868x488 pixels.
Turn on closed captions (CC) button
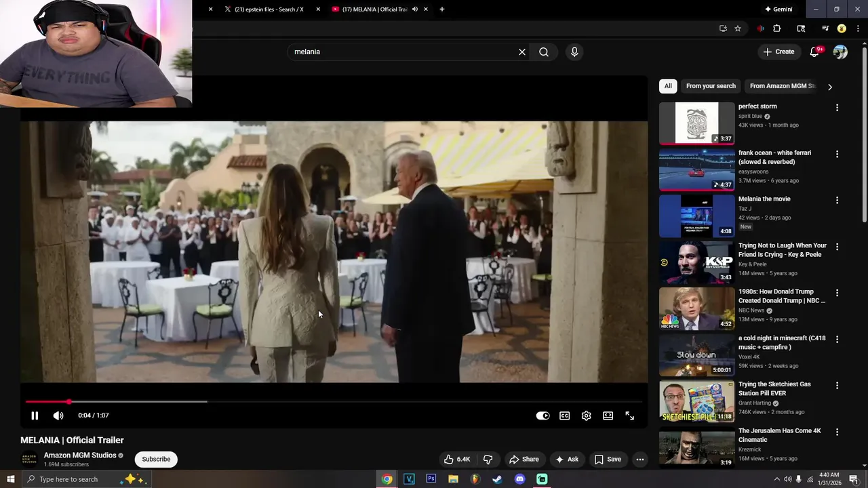pyautogui.click(x=564, y=415)
